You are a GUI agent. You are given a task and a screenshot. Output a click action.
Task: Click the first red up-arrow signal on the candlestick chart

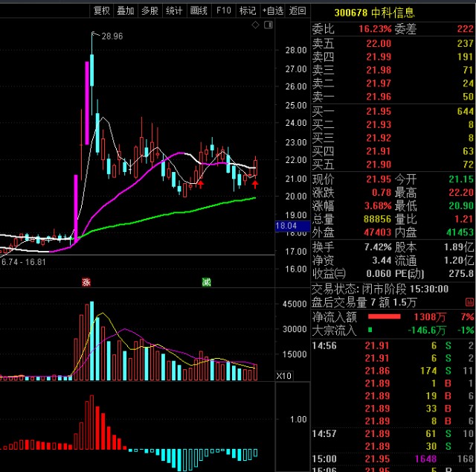tap(200, 183)
